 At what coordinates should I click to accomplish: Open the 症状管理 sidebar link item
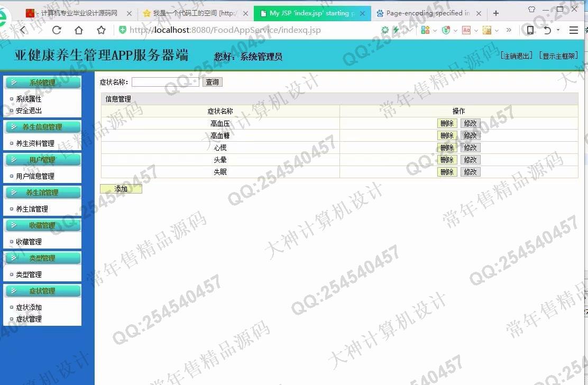[29, 319]
